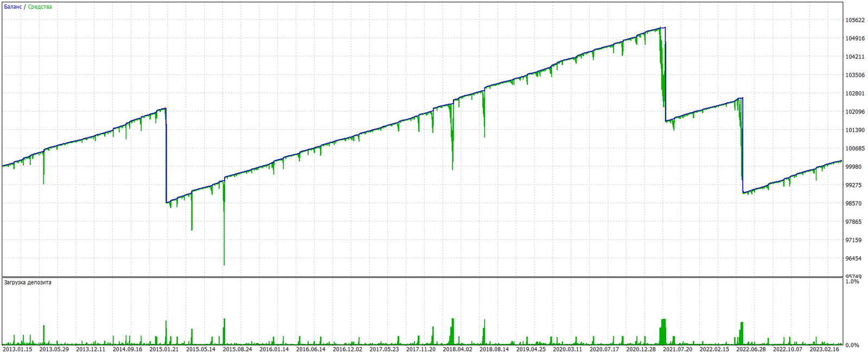Click the 105622 value on the price axis

point(855,20)
